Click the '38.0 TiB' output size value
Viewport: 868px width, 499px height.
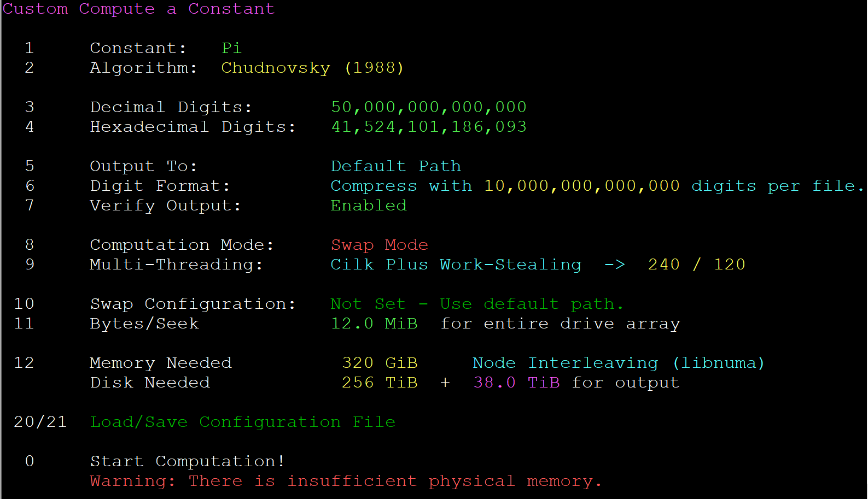[516, 383]
